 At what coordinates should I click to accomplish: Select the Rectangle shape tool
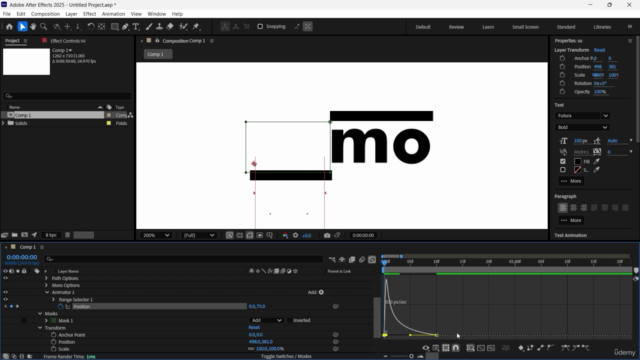pyautogui.click(x=115, y=27)
